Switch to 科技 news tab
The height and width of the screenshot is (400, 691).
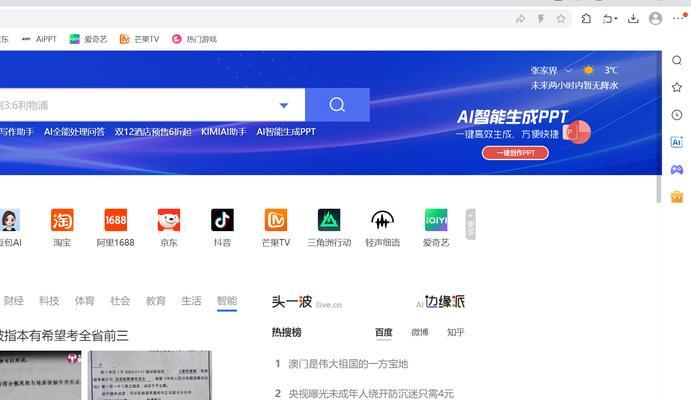click(49, 301)
